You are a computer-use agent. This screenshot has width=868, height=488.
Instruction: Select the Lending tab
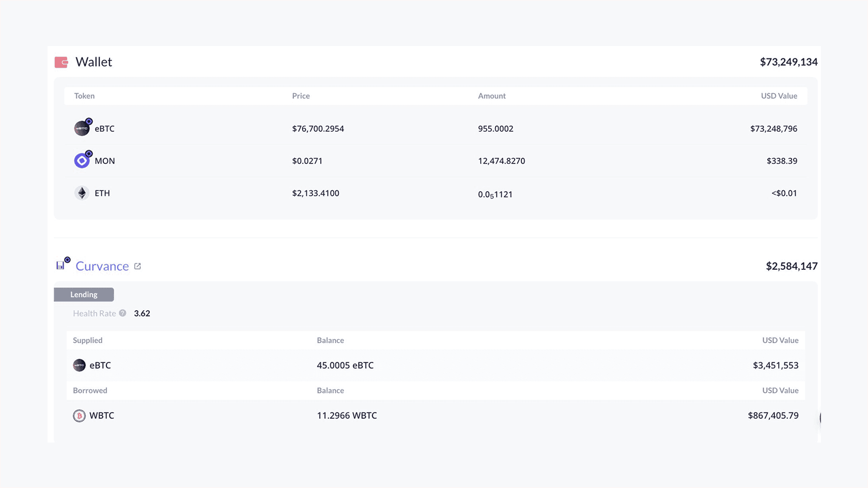pyautogui.click(x=84, y=295)
